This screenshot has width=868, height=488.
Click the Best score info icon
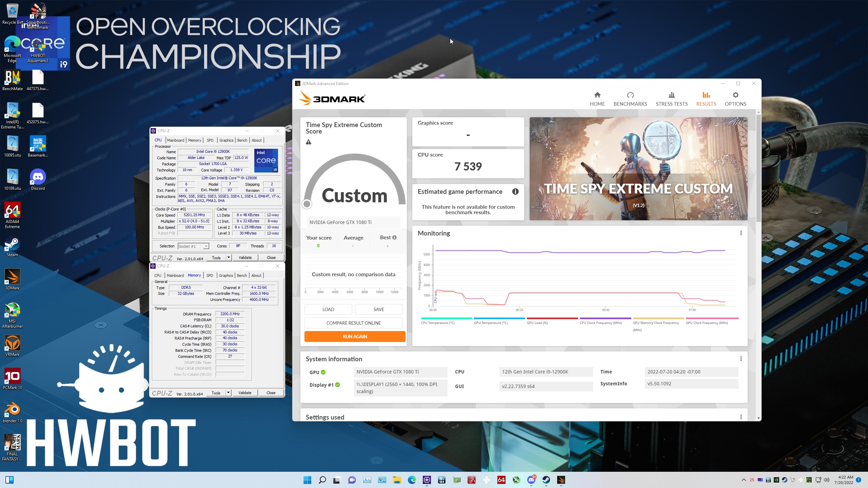click(x=394, y=238)
